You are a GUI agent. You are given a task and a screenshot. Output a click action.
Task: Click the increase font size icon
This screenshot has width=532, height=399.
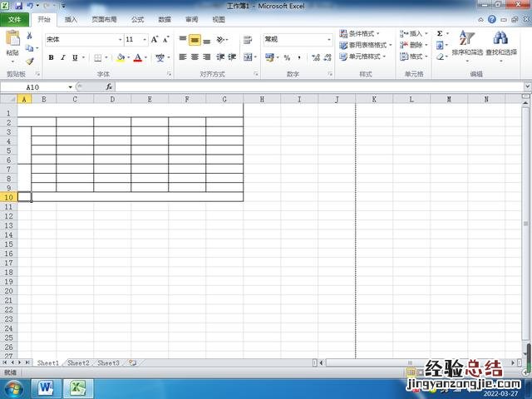155,39
